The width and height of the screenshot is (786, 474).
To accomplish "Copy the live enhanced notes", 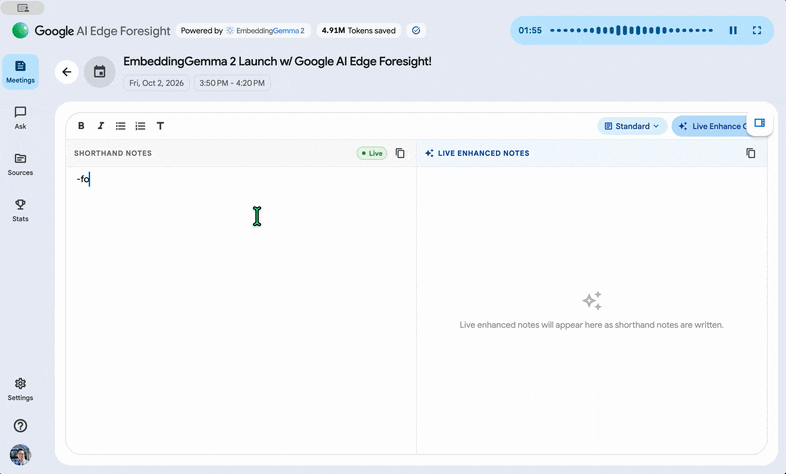I will click(750, 153).
